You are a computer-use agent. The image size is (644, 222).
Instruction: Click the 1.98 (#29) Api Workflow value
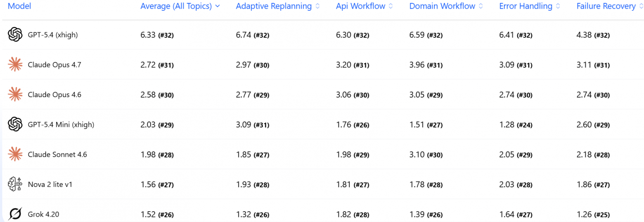point(353,155)
